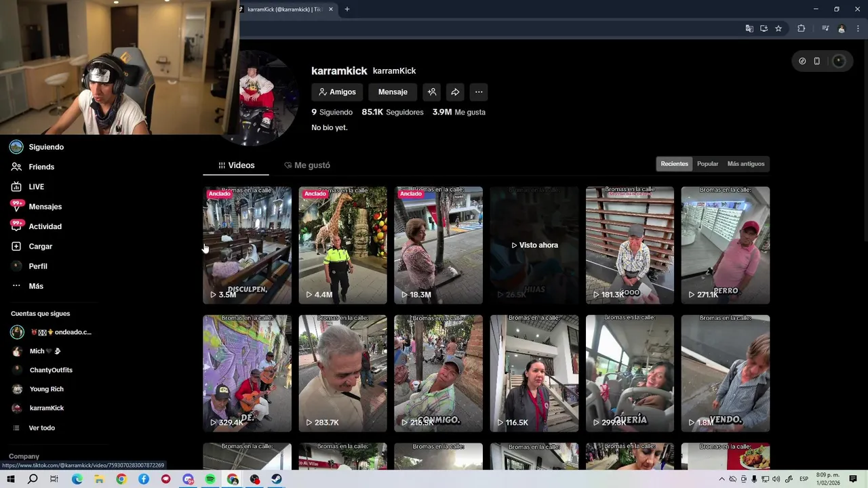
Task: Open Facebook from the taskbar
Action: coord(144,479)
